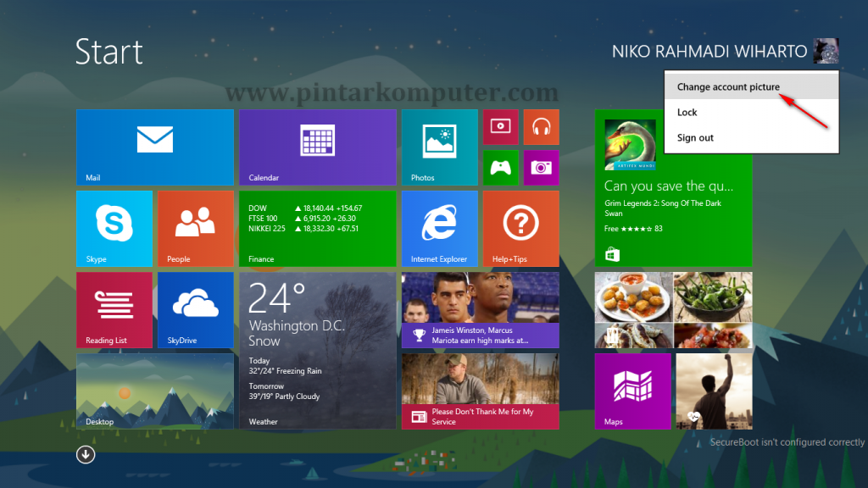Open the Health & Fitness tile
This screenshot has width=868, height=488.
point(714,391)
